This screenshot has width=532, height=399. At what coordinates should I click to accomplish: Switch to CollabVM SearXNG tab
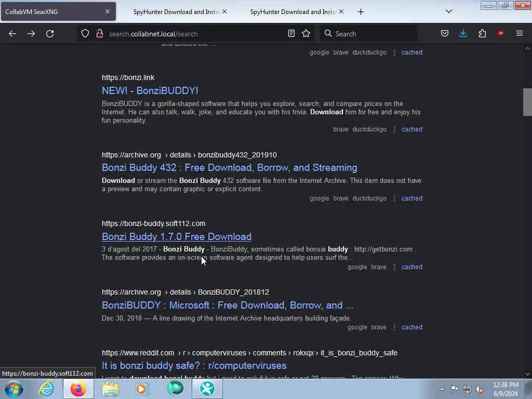[x=58, y=11]
